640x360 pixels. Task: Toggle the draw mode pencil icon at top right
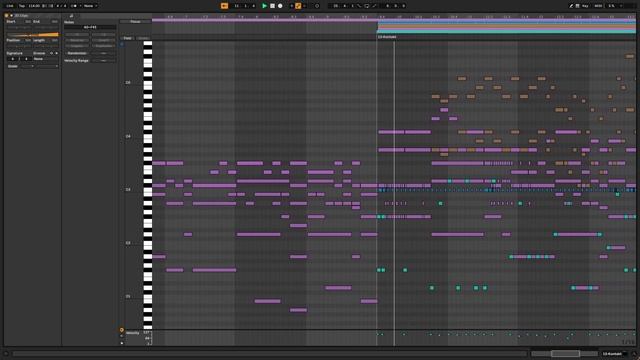point(571,6)
